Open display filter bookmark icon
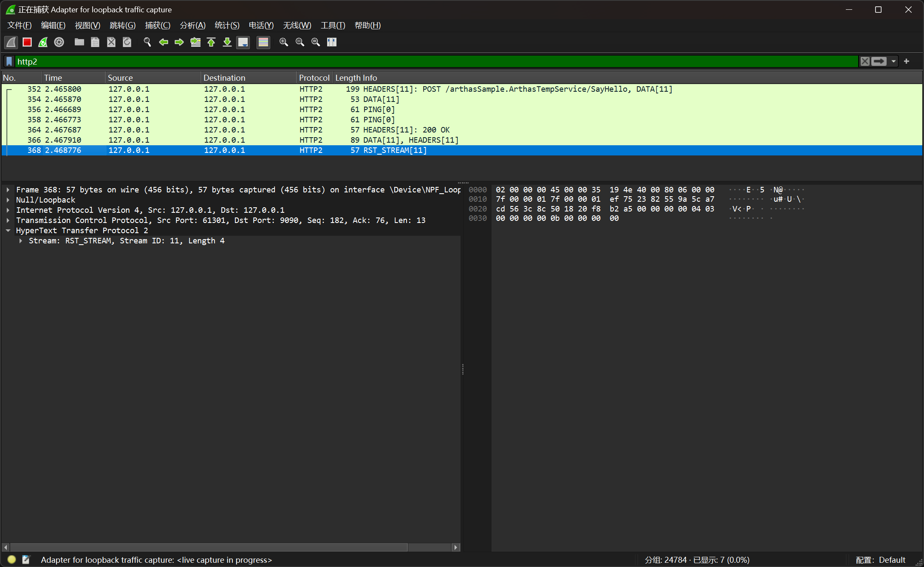924x567 pixels. pyautogui.click(x=9, y=62)
